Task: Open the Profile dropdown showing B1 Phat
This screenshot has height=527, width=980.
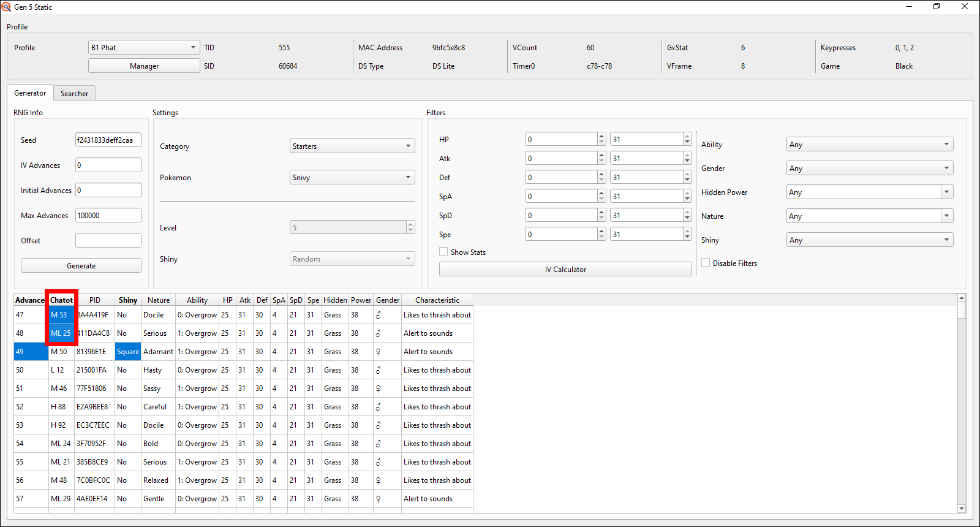Action: (x=144, y=48)
